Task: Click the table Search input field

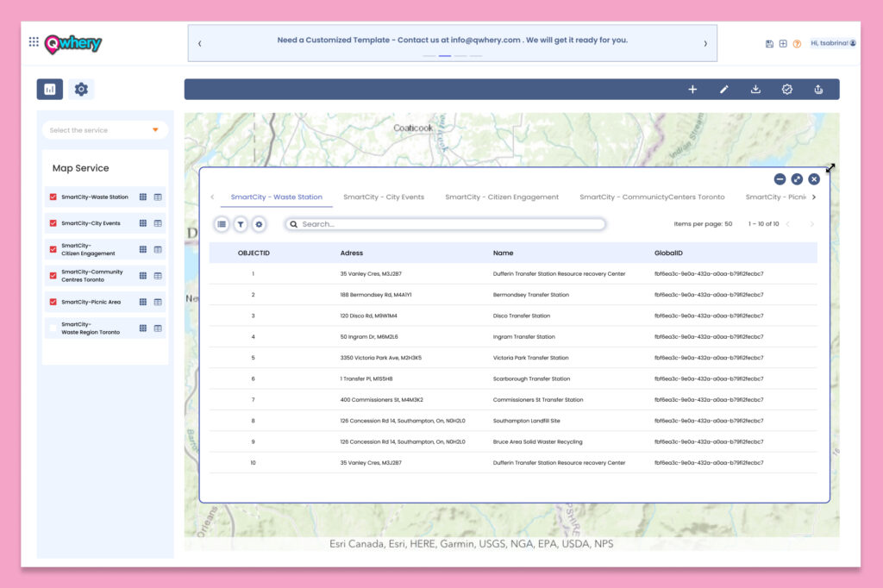Action: pyautogui.click(x=448, y=224)
